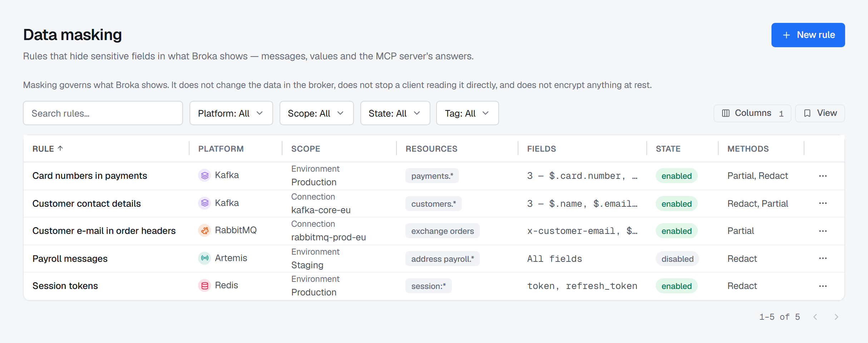The width and height of the screenshot is (868, 343).
Task: Click the Redis platform icon
Action: coord(204,286)
